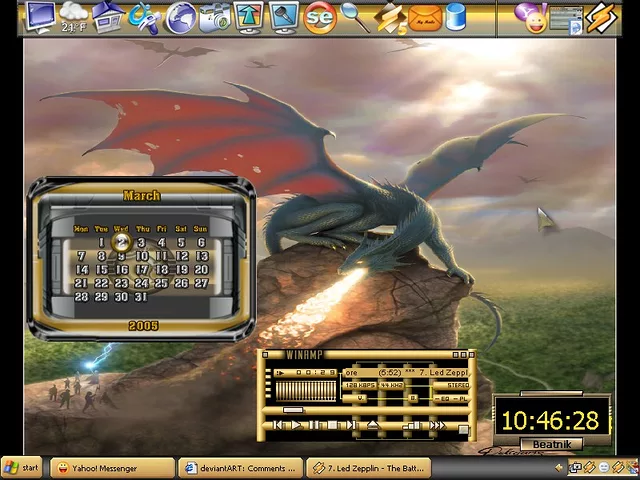Click the monitor with key icon
Viewport: 640px width, 480px height.
tap(284, 18)
